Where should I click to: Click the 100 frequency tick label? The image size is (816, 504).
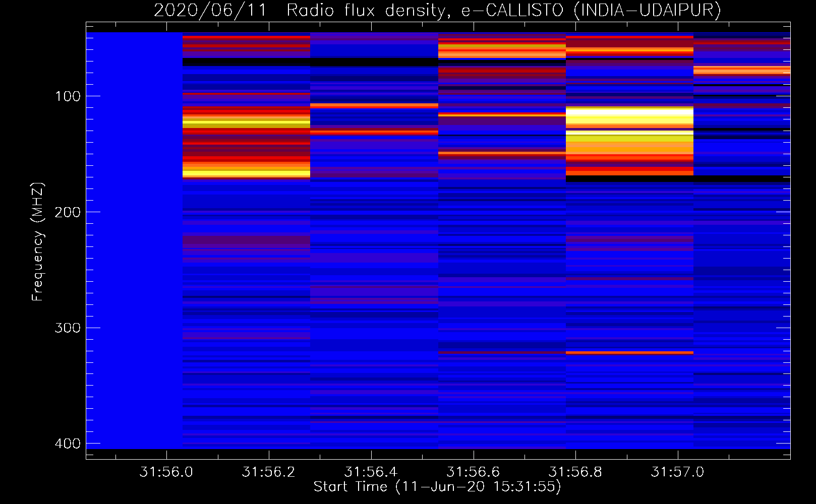[68, 96]
